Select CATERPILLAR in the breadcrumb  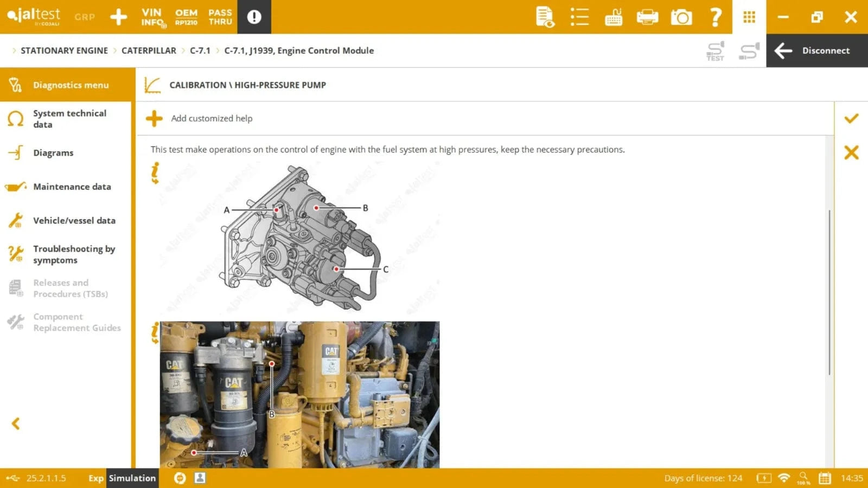point(150,50)
